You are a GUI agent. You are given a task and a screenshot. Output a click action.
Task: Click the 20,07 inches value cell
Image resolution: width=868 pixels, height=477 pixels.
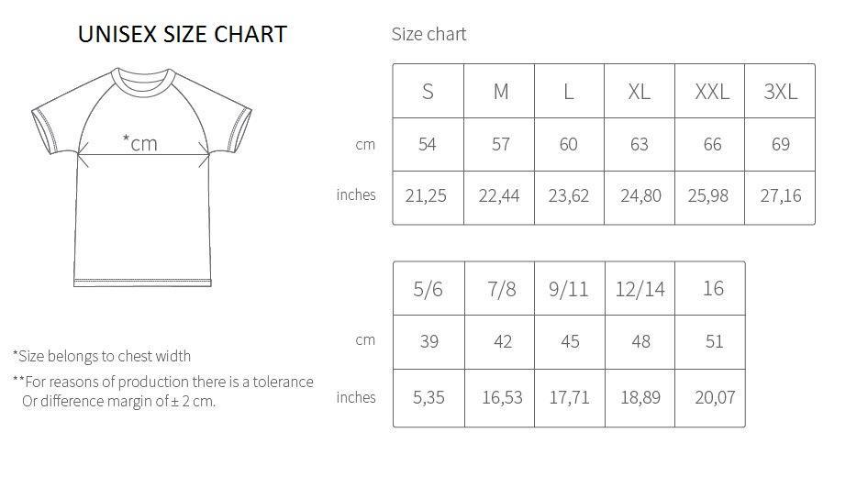click(x=715, y=397)
